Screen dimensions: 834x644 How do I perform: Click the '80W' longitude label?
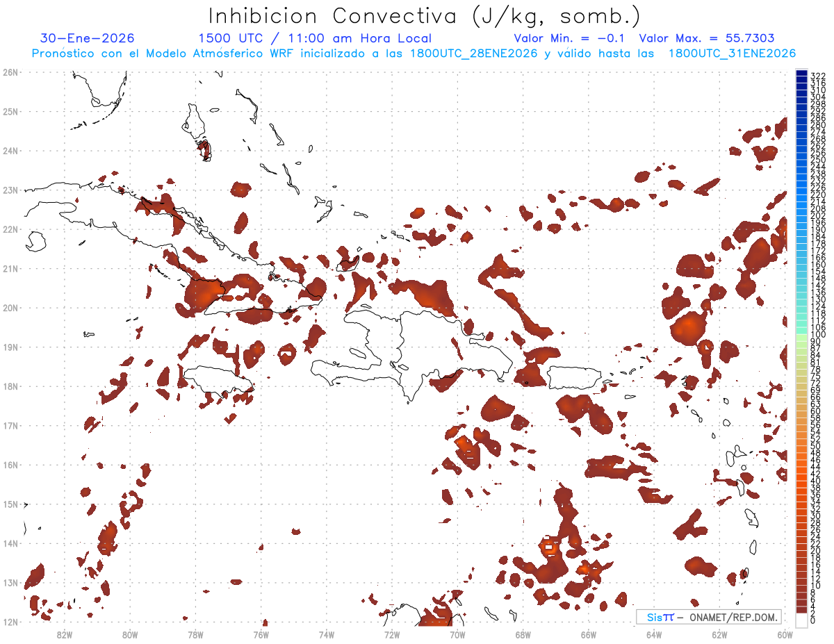point(130,634)
